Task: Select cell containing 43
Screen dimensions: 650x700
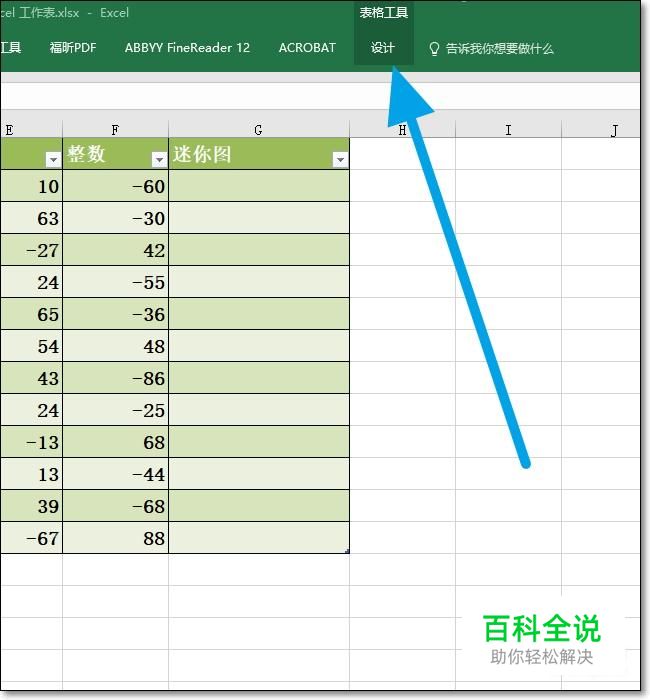Action: (x=31, y=378)
